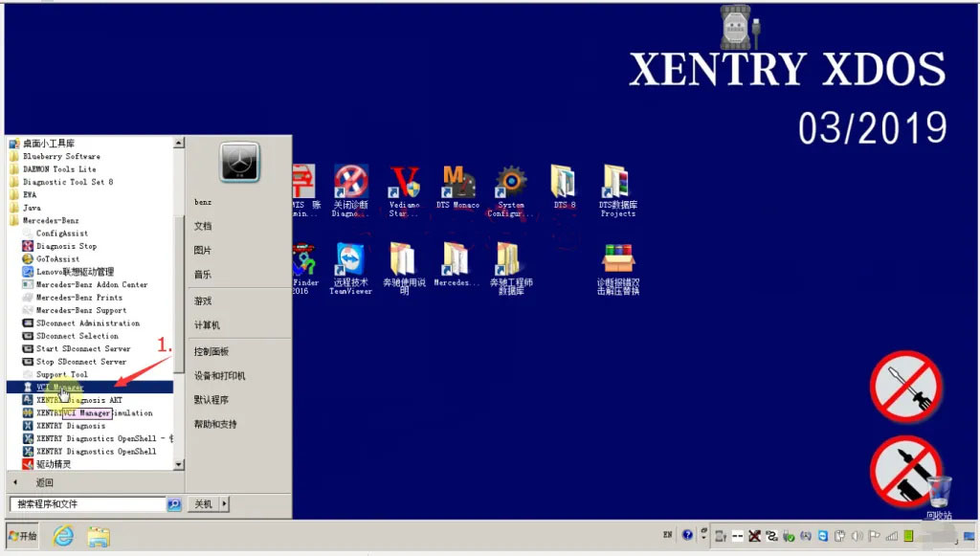Open 设备和打印机 in Start menu
The height and width of the screenshot is (556, 980).
(219, 376)
